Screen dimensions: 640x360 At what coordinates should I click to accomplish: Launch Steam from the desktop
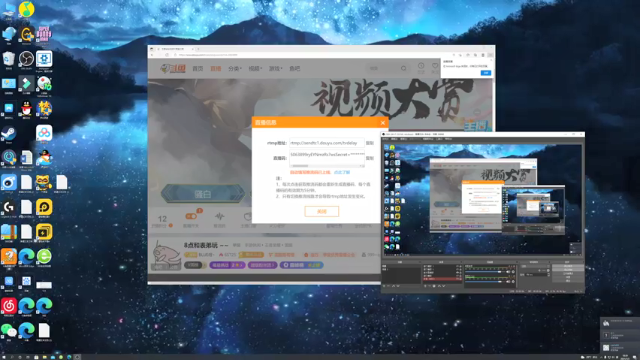click(9, 133)
